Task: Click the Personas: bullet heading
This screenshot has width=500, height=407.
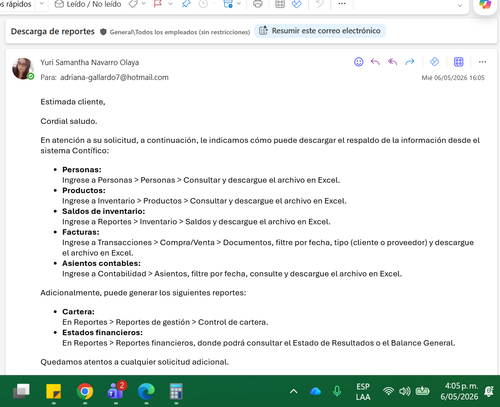Action: [82, 170]
